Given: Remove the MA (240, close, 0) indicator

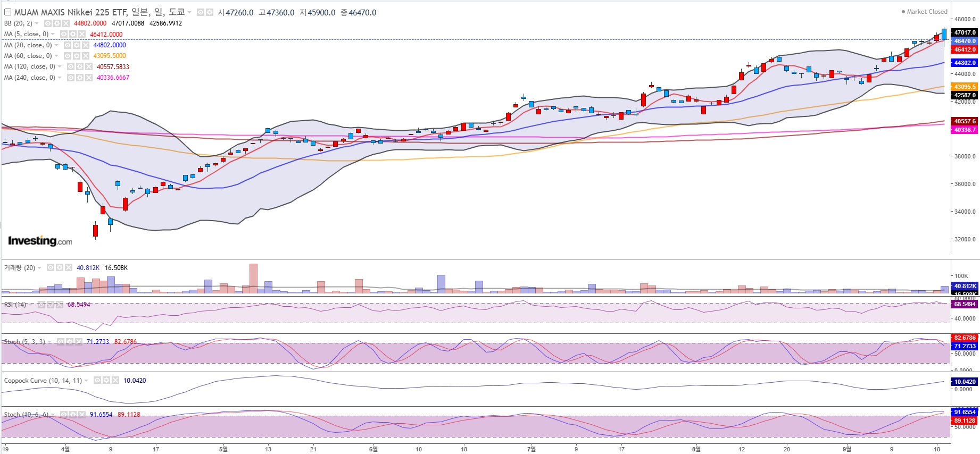Looking at the screenshot, I should (89, 78).
